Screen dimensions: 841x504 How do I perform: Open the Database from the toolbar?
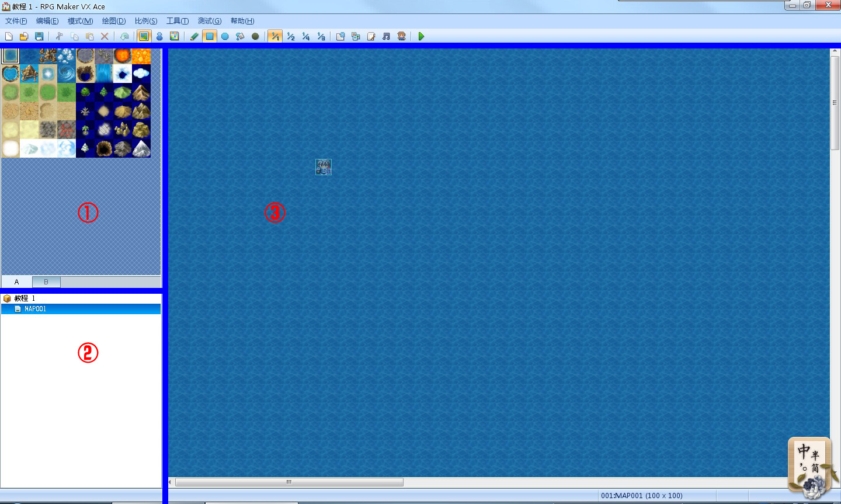coord(340,36)
